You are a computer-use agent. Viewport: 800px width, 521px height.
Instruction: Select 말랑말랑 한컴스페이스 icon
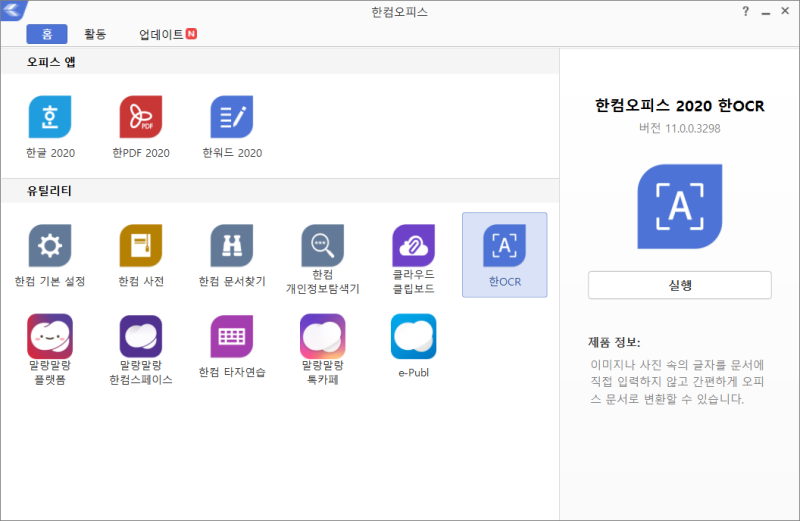click(x=141, y=336)
